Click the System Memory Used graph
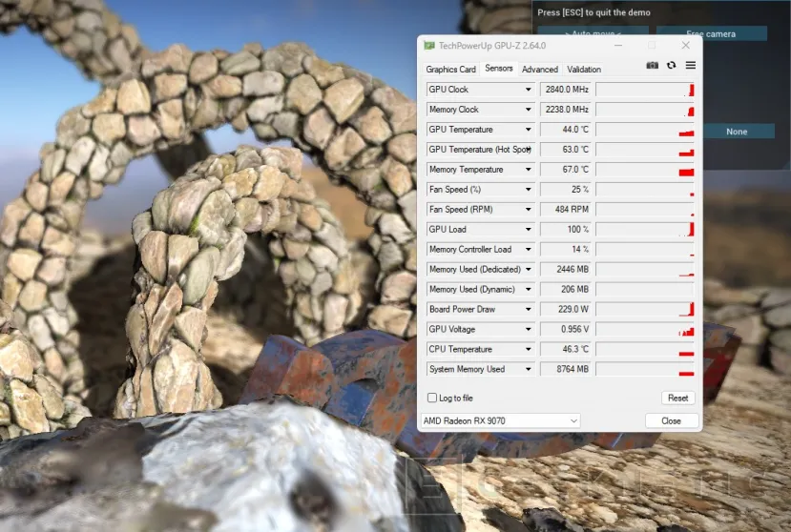The image size is (791, 532). 645,369
